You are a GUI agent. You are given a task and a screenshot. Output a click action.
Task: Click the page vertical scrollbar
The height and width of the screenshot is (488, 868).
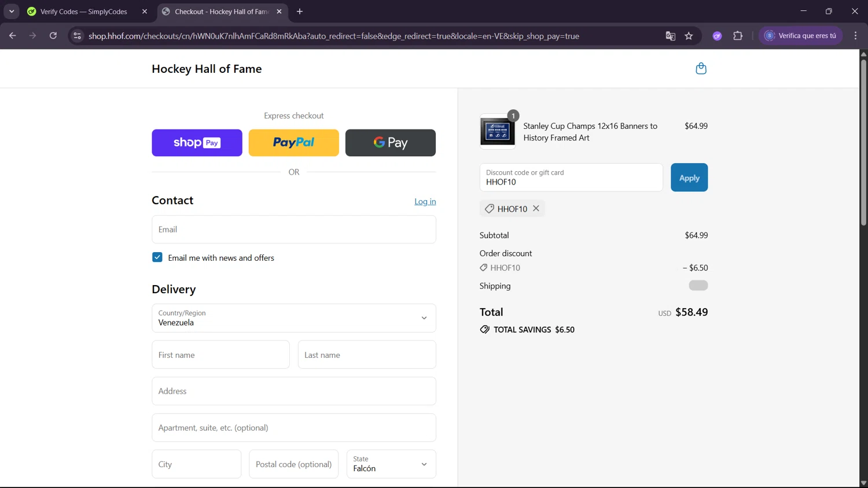863,142
